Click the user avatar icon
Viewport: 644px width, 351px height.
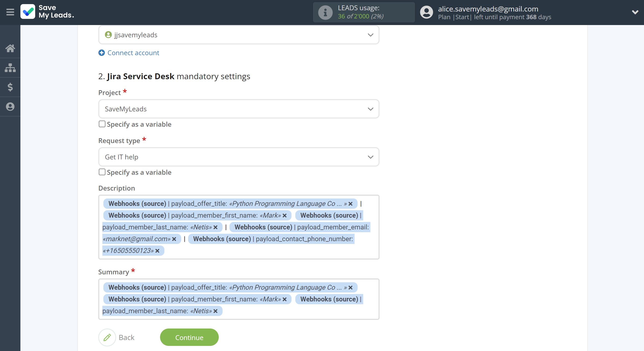427,12
